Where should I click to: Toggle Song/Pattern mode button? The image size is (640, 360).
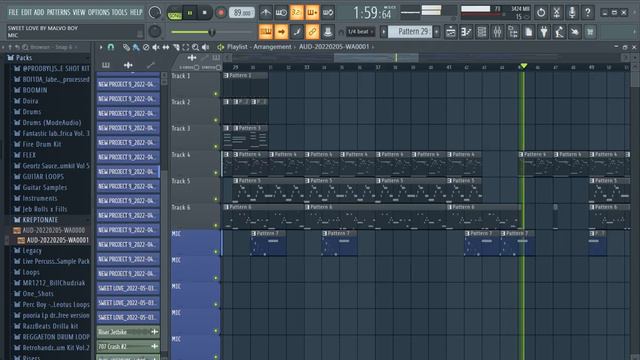pyautogui.click(x=175, y=13)
